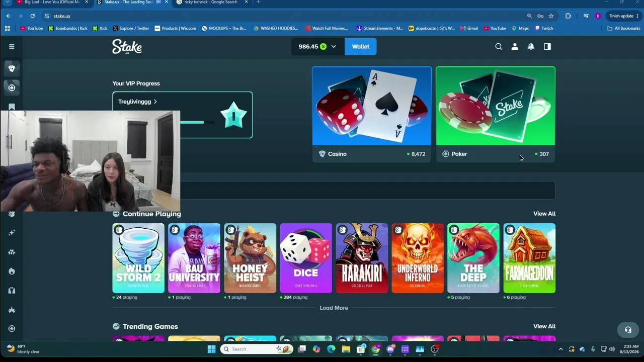Click the Wallet button
The height and width of the screenshot is (362, 644).
click(360, 46)
